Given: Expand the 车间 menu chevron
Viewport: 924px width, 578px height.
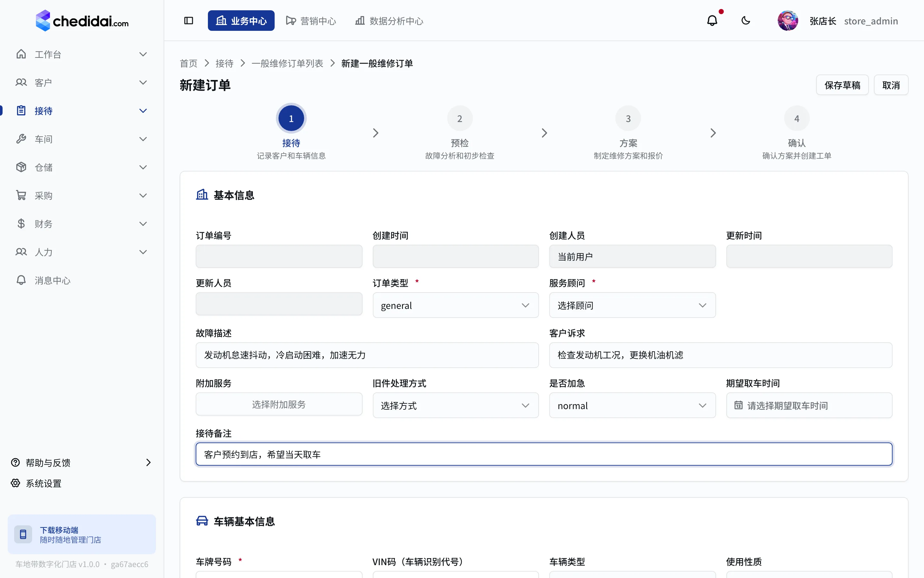Looking at the screenshot, I should coord(143,139).
